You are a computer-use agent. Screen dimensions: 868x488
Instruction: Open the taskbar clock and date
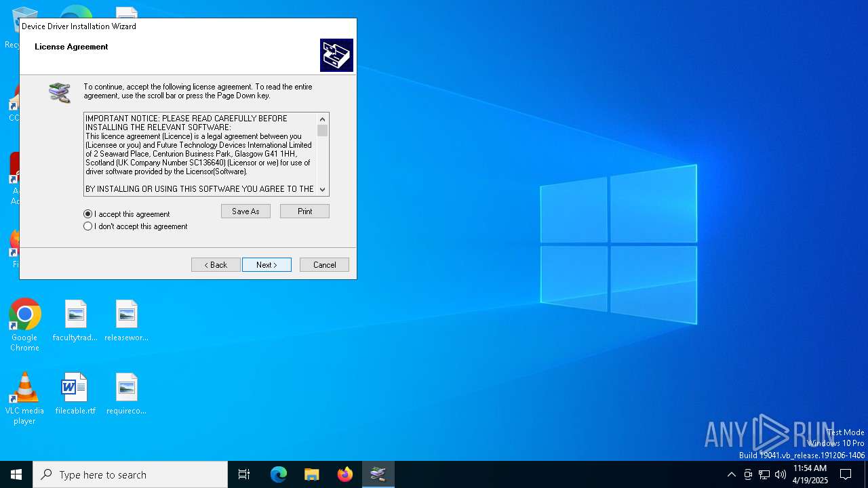810,474
